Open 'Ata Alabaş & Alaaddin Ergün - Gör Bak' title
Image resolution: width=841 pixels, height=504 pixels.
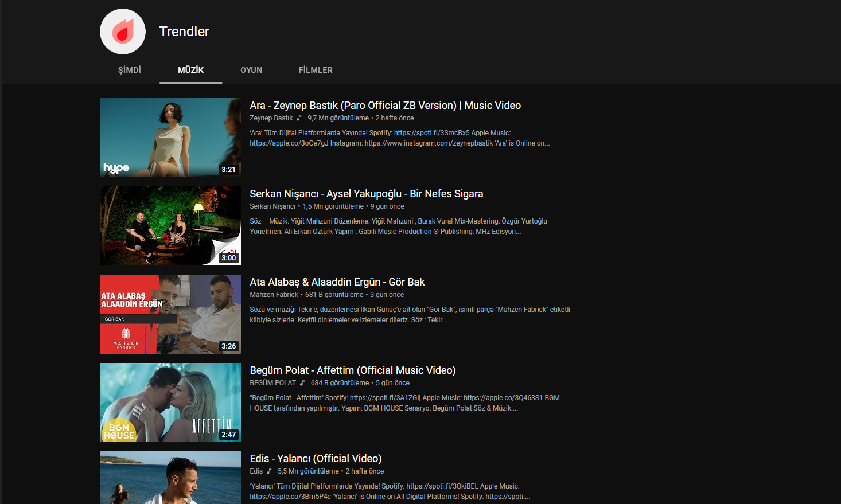coord(337,282)
